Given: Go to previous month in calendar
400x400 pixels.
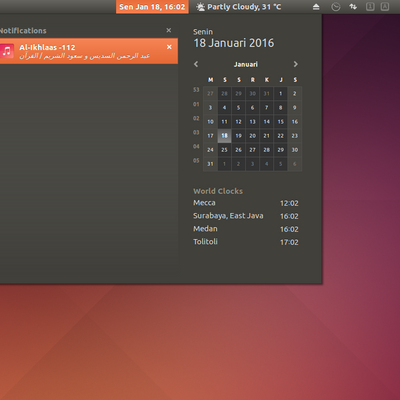Looking at the screenshot, I should 196,64.
